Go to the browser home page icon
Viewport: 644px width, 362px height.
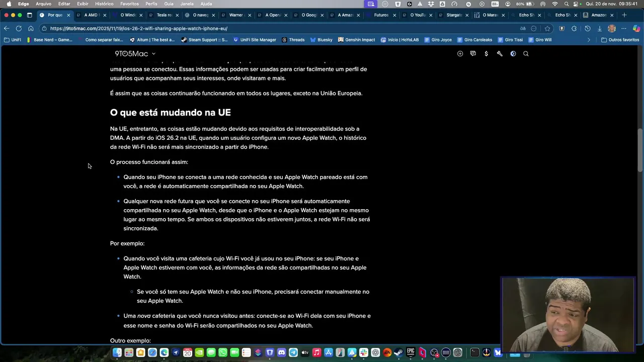tap(31, 29)
